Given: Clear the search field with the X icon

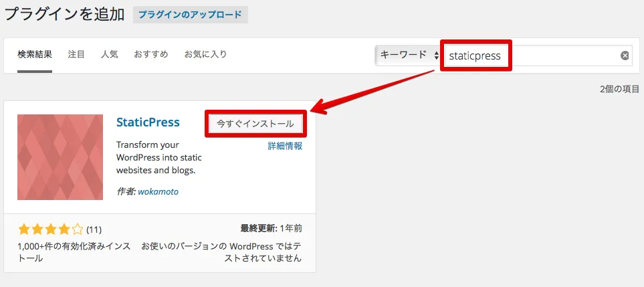Looking at the screenshot, I should (x=625, y=56).
